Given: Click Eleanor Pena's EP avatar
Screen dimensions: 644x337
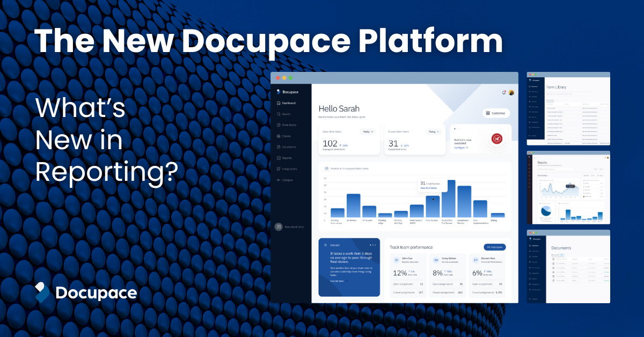Looking at the screenshot, I should (x=475, y=260).
